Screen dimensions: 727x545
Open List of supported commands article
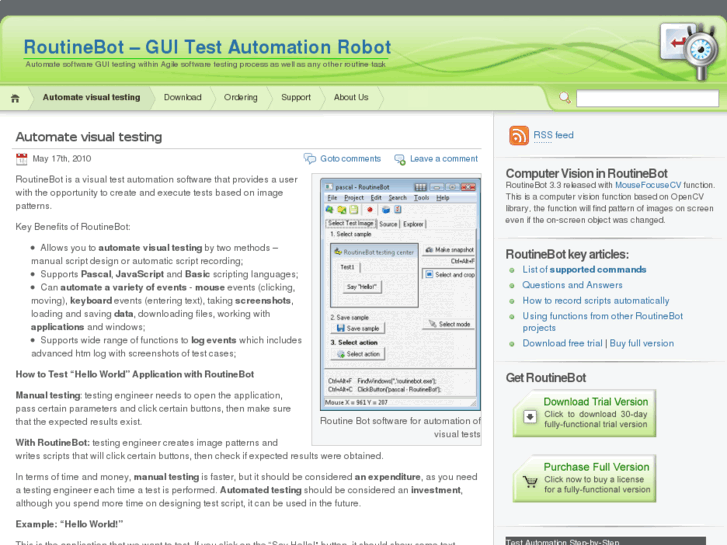[584, 269]
